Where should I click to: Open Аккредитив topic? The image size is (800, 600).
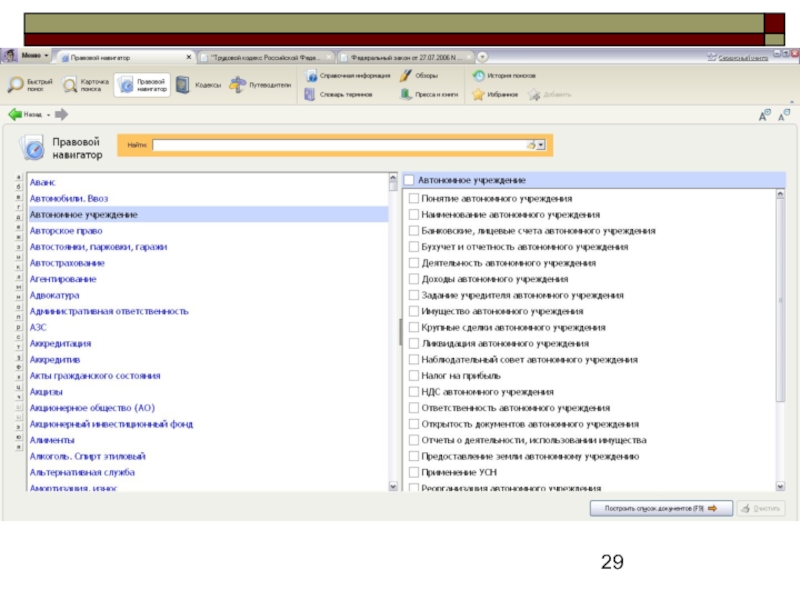pyautogui.click(x=55, y=359)
